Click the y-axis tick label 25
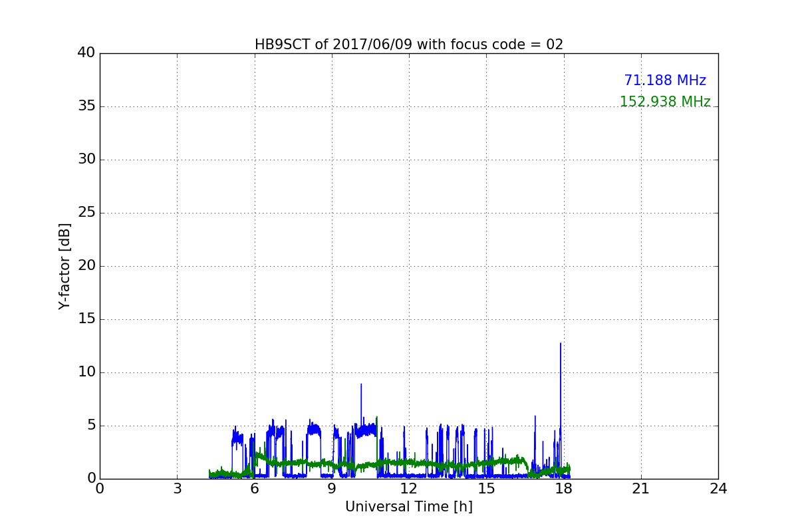The image size is (798, 532). (x=86, y=213)
